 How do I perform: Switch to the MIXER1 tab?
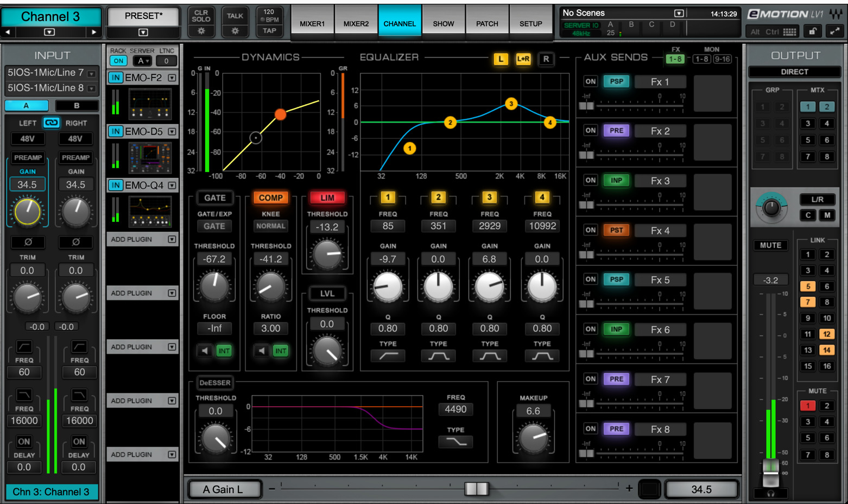(x=312, y=23)
